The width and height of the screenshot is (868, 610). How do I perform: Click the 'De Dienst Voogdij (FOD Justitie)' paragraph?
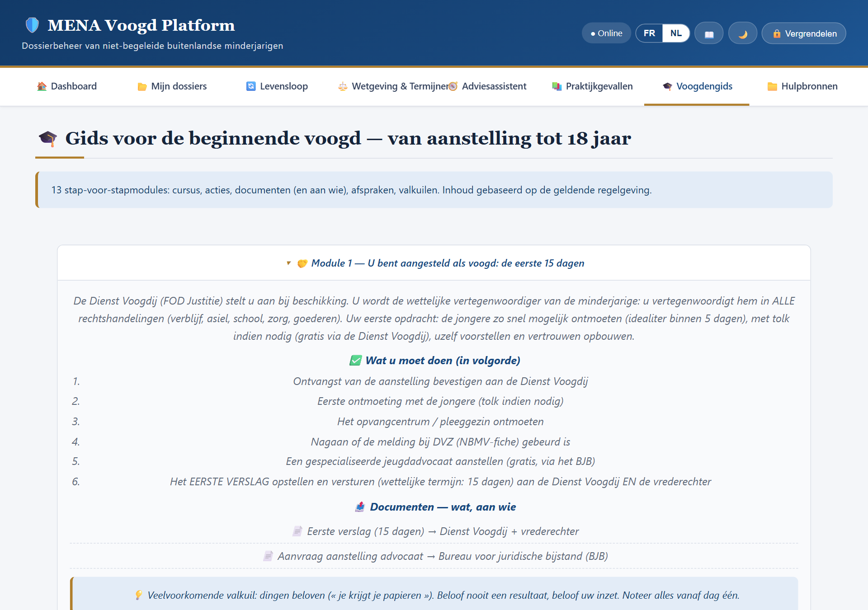point(434,319)
